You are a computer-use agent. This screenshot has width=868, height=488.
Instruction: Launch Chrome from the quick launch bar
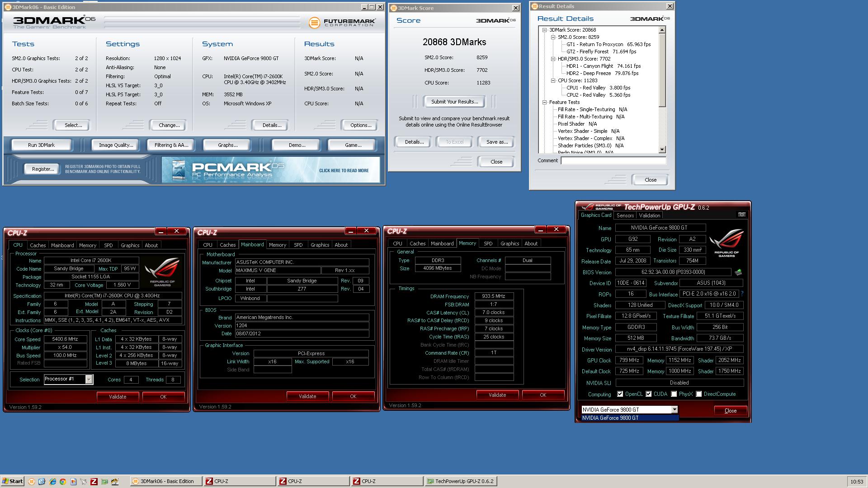click(x=63, y=482)
